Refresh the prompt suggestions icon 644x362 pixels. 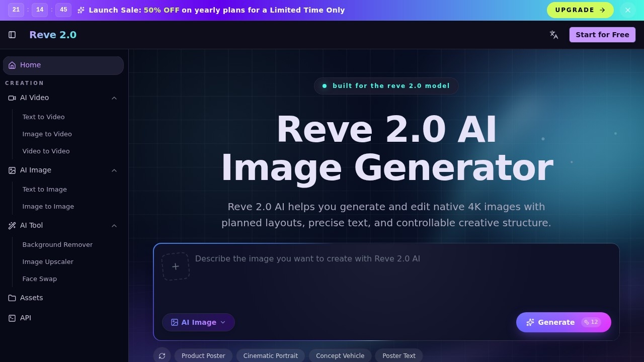162,356
